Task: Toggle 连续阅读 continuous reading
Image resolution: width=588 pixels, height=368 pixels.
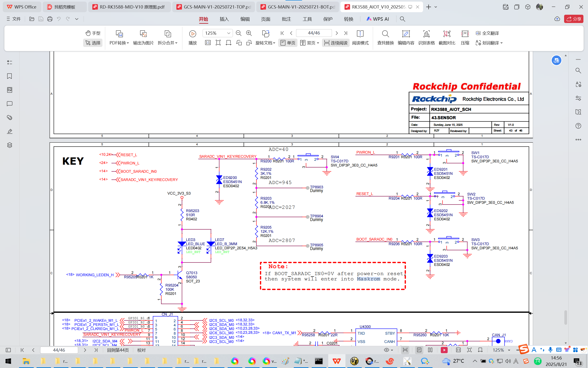Action: (336, 43)
